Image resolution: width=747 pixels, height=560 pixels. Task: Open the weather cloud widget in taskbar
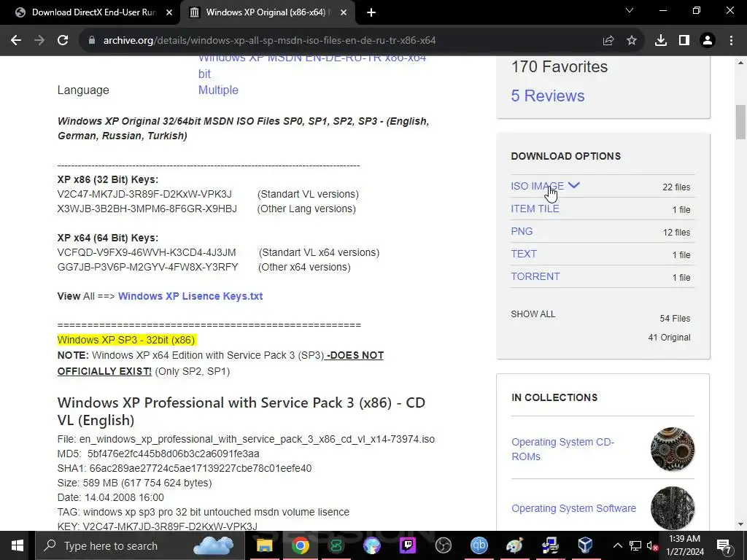click(x=214, y=545)
